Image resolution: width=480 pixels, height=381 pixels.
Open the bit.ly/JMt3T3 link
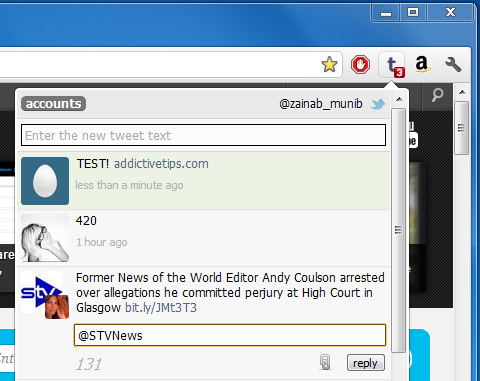(x=161, y=308)
